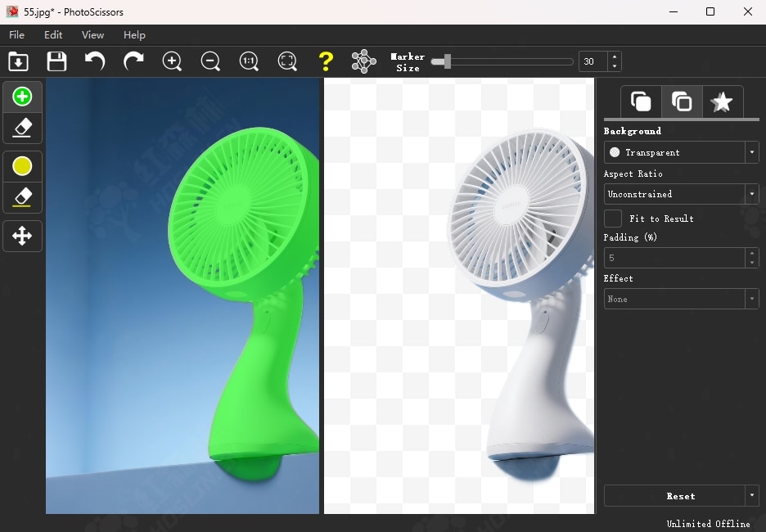Open the Effect dropdown
Viewport: 766px width, 532px height.
(681, 299)
